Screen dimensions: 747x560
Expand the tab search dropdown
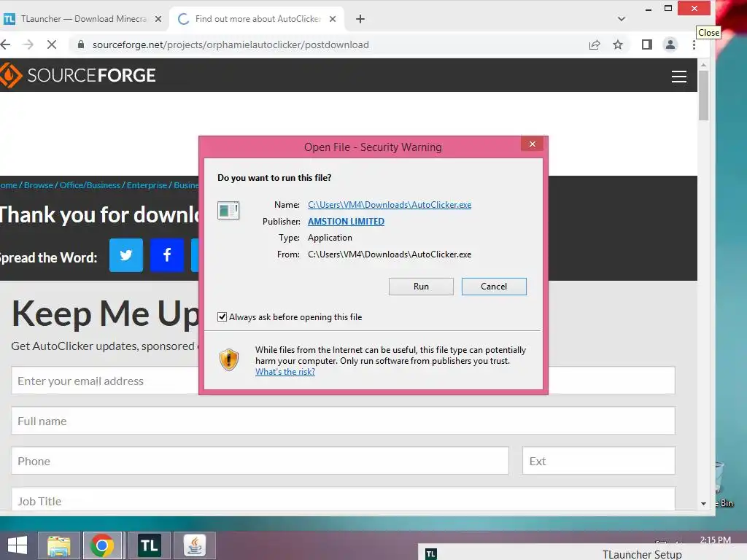click(x=622, y=19)
